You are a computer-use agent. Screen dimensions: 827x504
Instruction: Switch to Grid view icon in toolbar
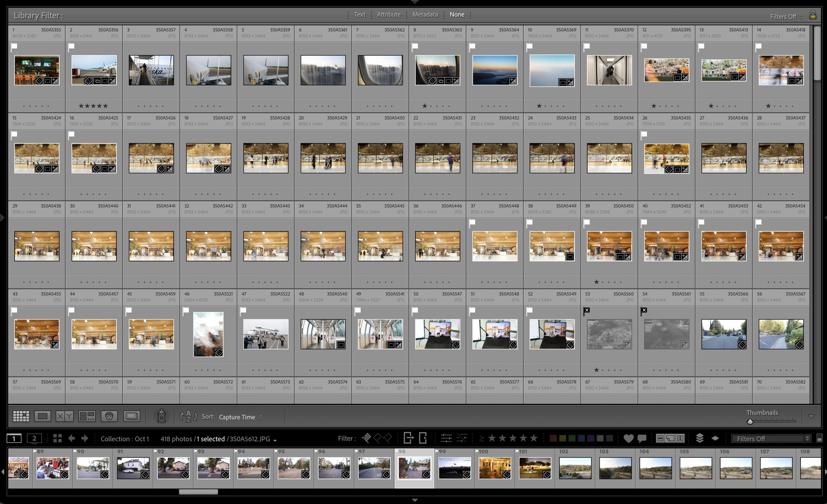[x=21, y=416]
